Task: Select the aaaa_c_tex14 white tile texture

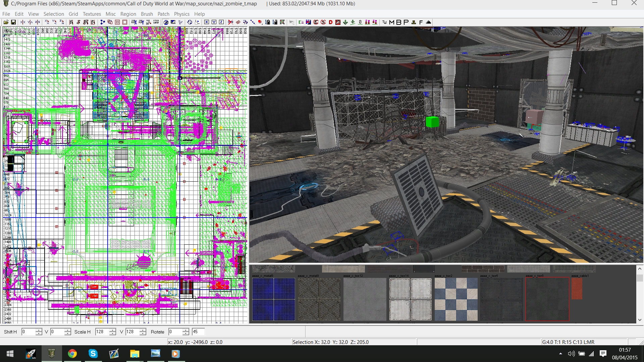Action: coord(410,299)
